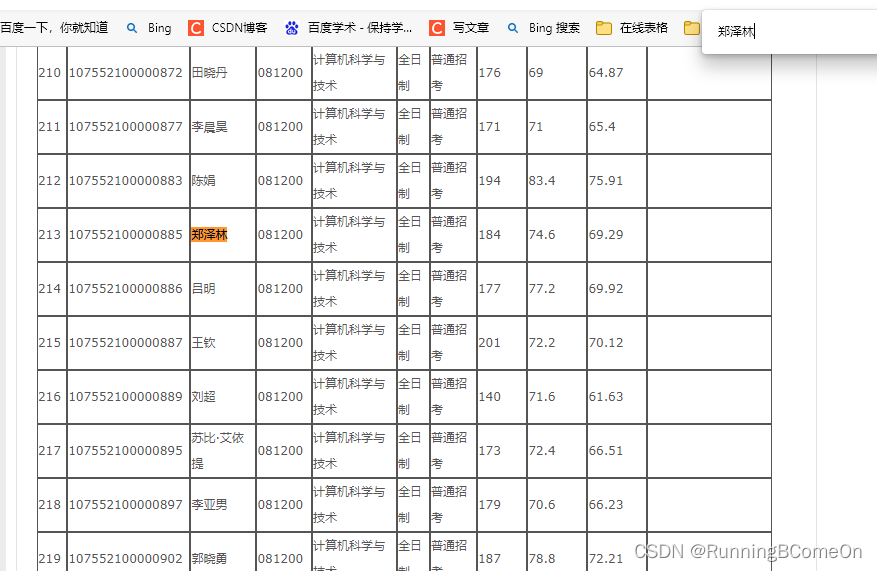Select row number 216
The height and width of the screenshot is (571, 877).
[x=50, y=397]
